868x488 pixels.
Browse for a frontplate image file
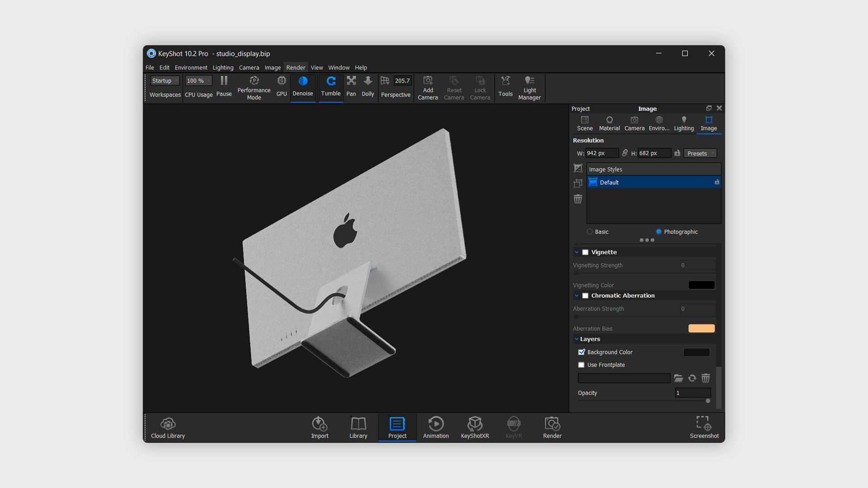click(x=678, y=378)
